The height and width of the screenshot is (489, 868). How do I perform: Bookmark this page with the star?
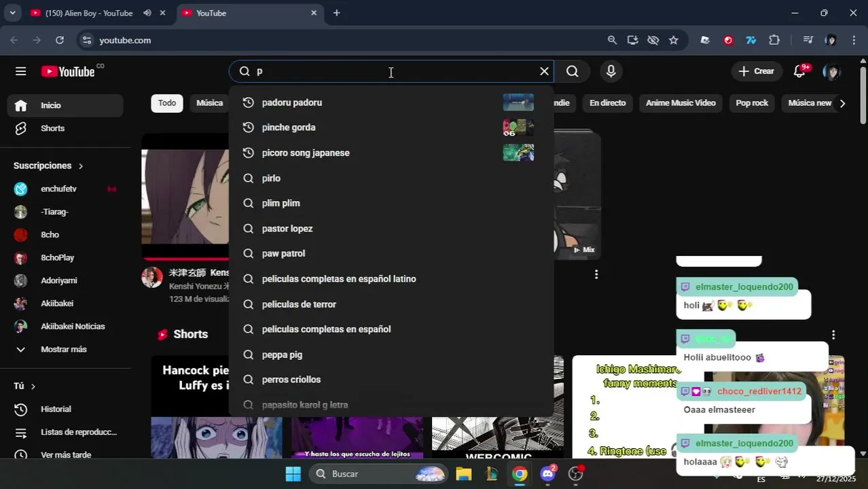point(673,40)
